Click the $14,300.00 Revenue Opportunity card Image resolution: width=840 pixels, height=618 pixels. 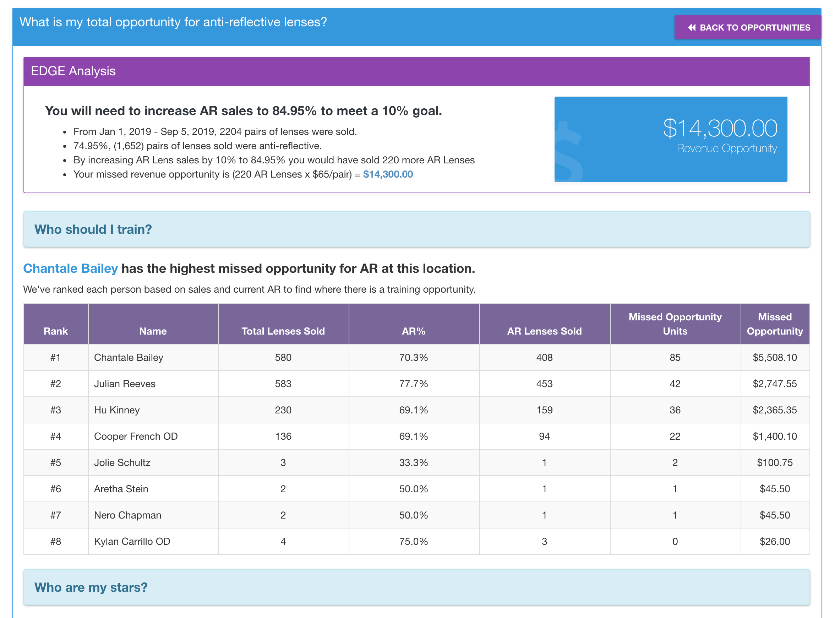(x=671, y=139)
